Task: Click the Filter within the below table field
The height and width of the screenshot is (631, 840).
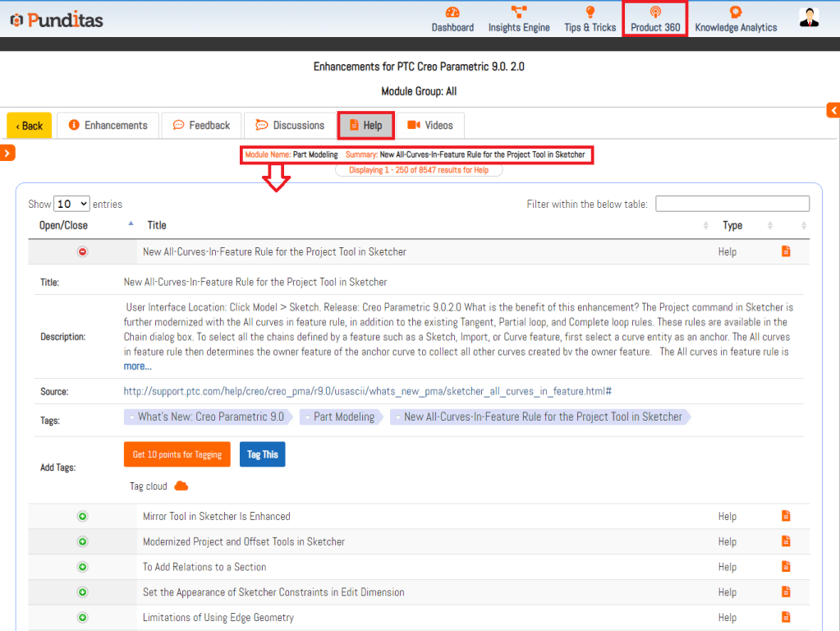Action: pos(732,204)
